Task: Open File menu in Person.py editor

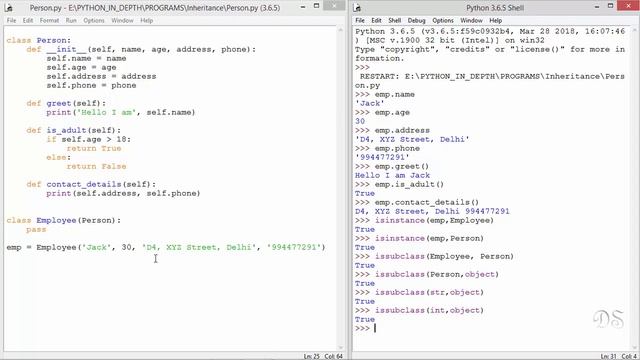Action: point(11,20)
